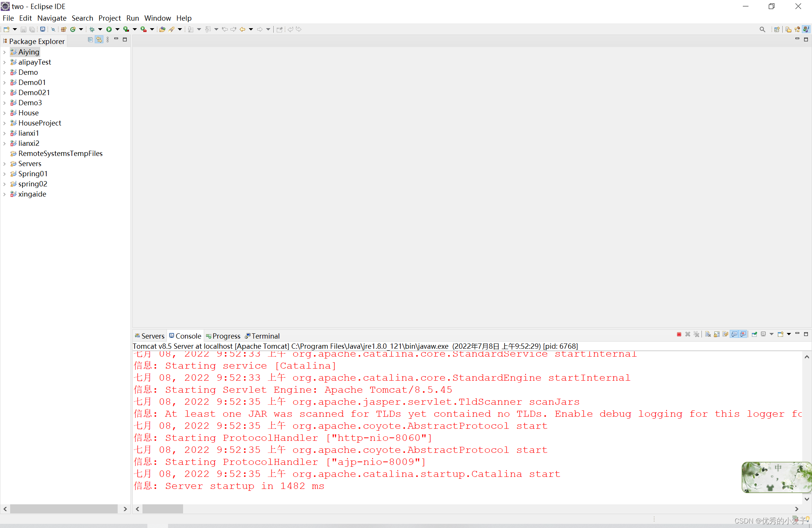812x528 pixels.
Task: Expand the HouseProject tree node
Action: point(5,123)
